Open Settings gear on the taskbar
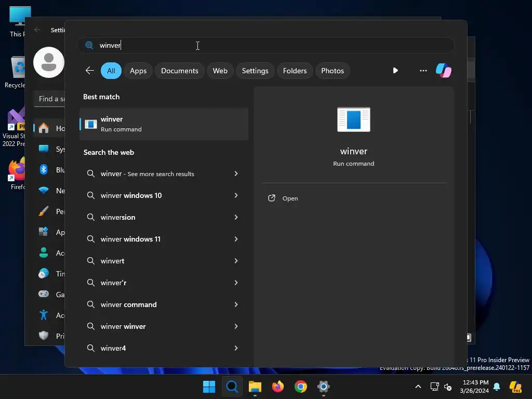Screen dimensions: 532x399 tap(323, 387)
